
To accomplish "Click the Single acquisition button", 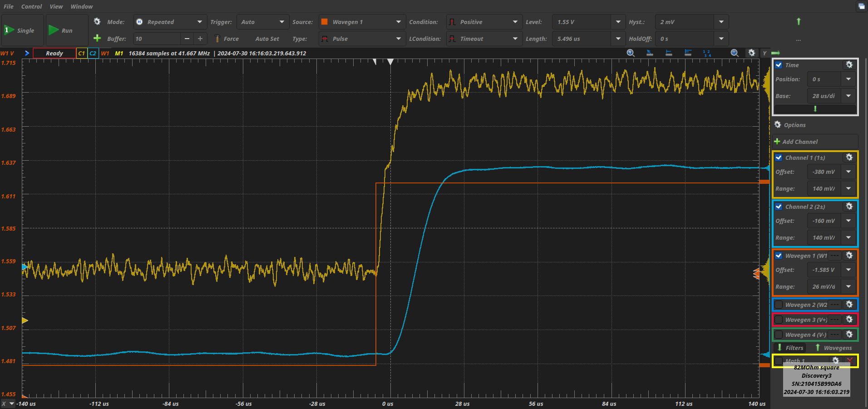I will click(23, 30).
